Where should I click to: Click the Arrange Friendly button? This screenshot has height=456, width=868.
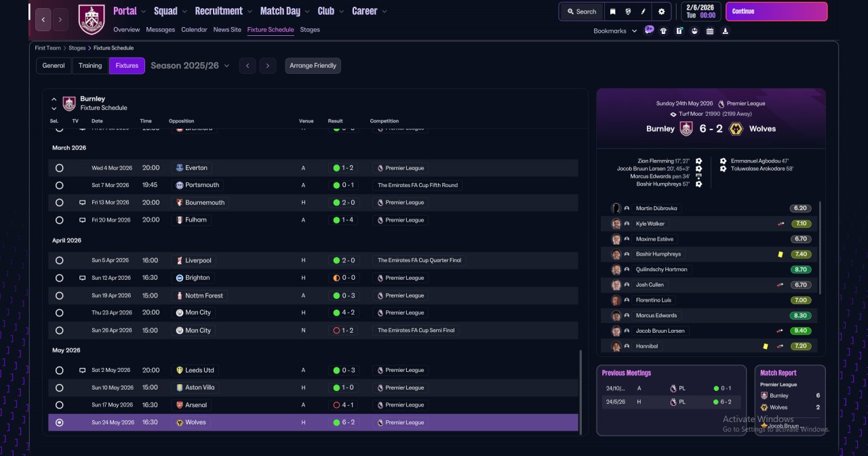tap(313, 66)
